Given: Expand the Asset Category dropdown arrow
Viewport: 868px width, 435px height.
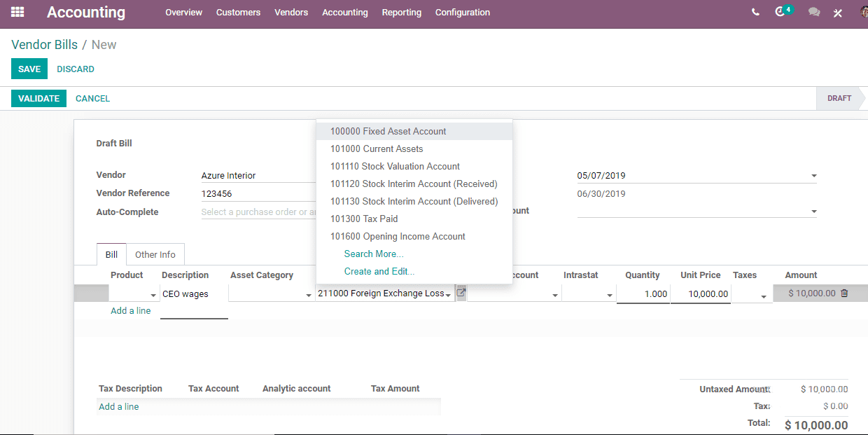Looking at the screenshot, I should 309,296.
